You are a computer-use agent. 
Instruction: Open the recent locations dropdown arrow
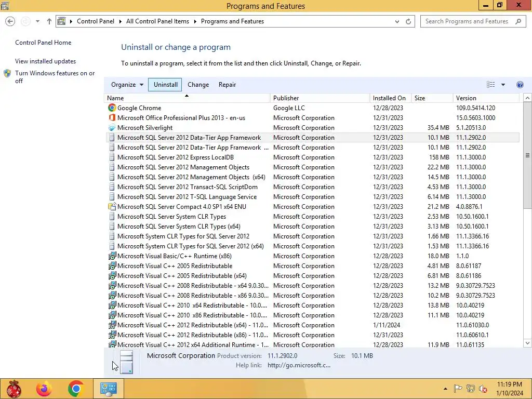pos(37,21)
